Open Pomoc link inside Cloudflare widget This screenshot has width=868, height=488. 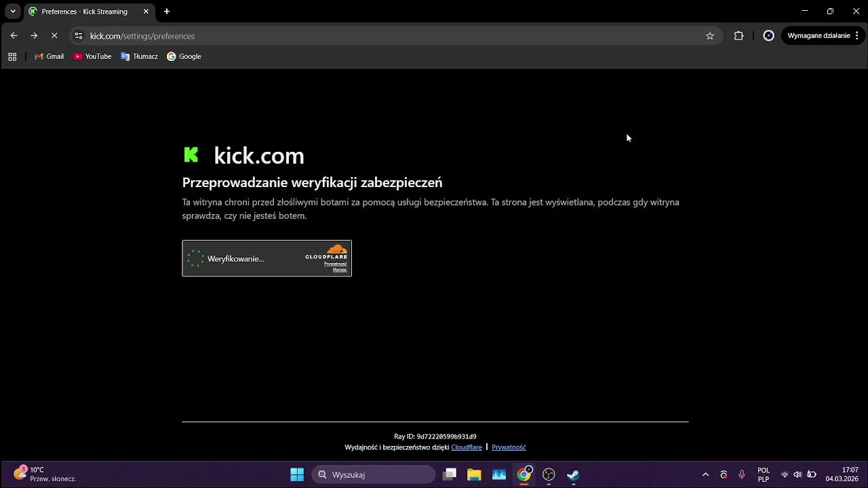click(x=340, y=270)
